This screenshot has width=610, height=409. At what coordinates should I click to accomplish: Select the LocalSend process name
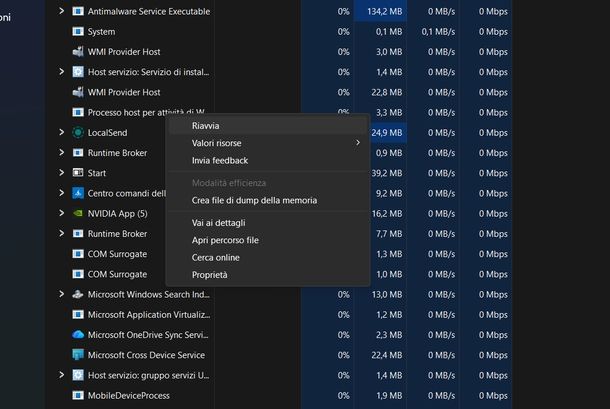click(x=107, y=133)
